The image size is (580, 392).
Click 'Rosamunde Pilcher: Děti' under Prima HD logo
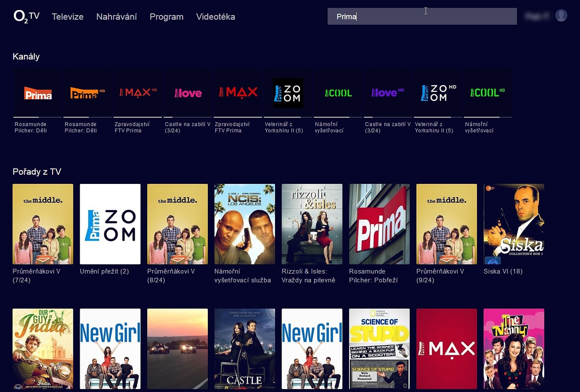pyautogui.click(x=81, y=127)
